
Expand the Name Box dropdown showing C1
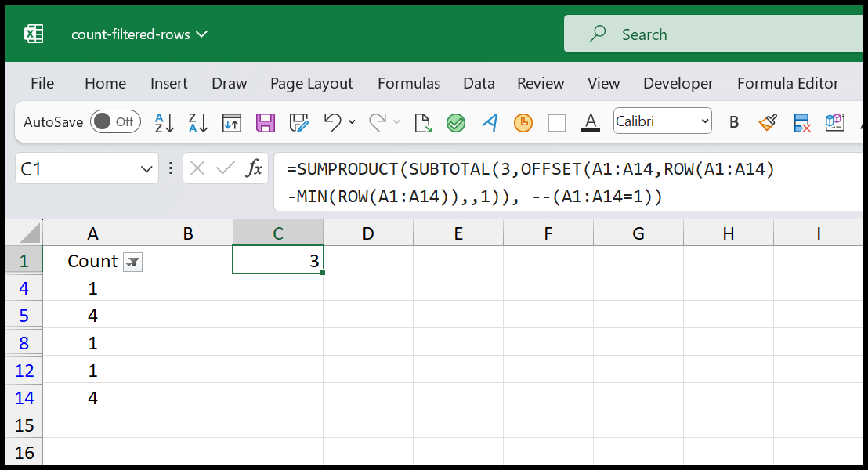tap(146, 168)
